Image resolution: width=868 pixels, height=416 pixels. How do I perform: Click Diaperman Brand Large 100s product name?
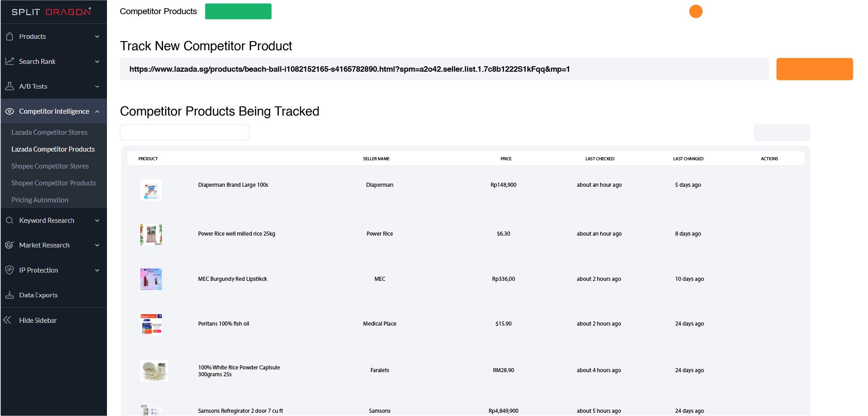point(233,185)
